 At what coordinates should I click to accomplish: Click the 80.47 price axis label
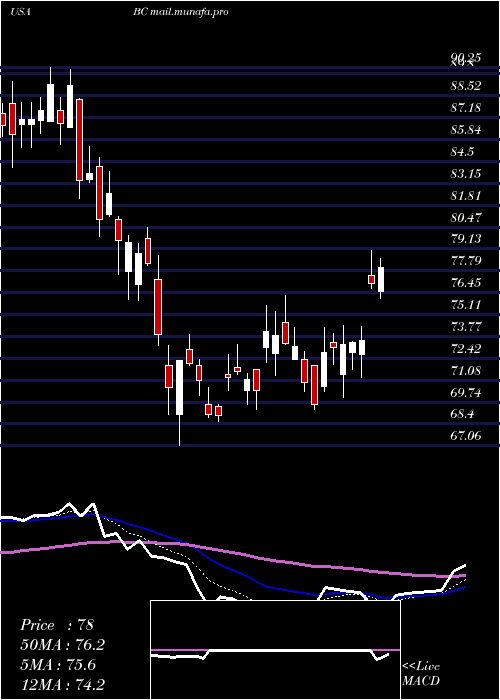tap(466, 217)
